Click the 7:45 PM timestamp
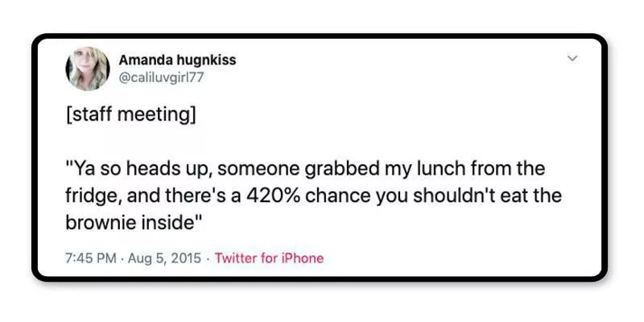 coord(91,258)
